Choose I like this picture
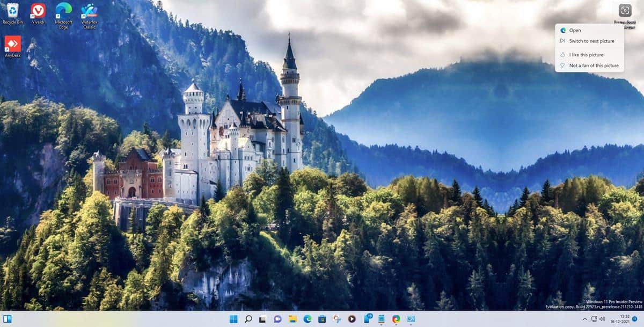The width and height of the screenshot is (644, 327). pos(586,55)
